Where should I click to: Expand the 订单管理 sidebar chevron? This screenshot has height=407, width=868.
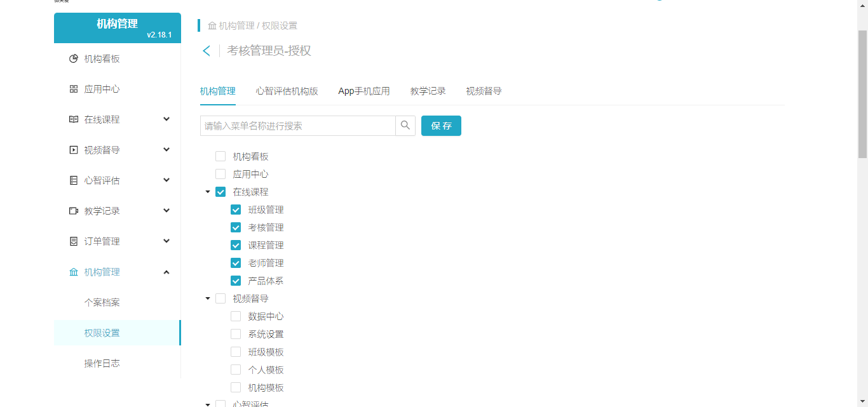(166, 241)
